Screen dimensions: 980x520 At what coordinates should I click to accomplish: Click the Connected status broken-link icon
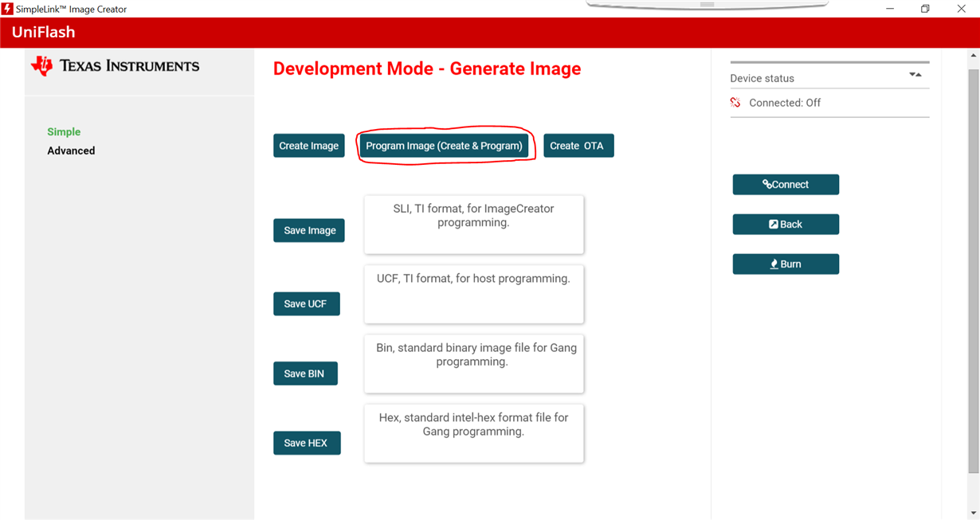coord(735,103)
